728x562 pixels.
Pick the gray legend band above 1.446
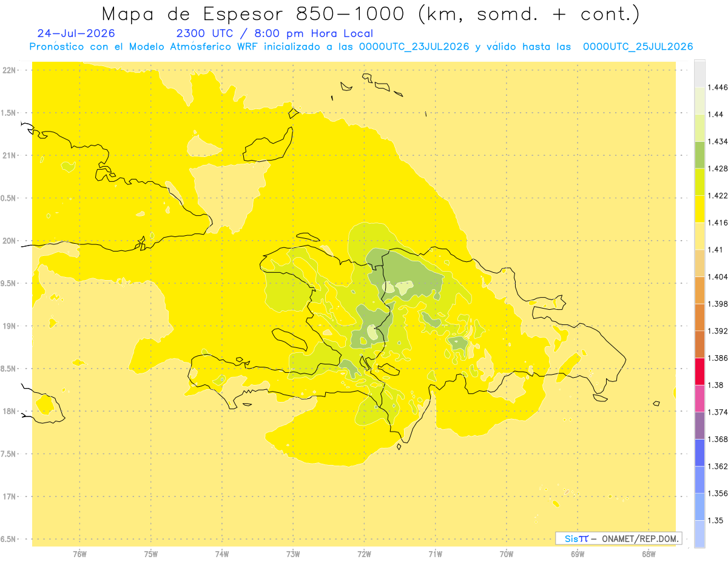coord(699,73)
